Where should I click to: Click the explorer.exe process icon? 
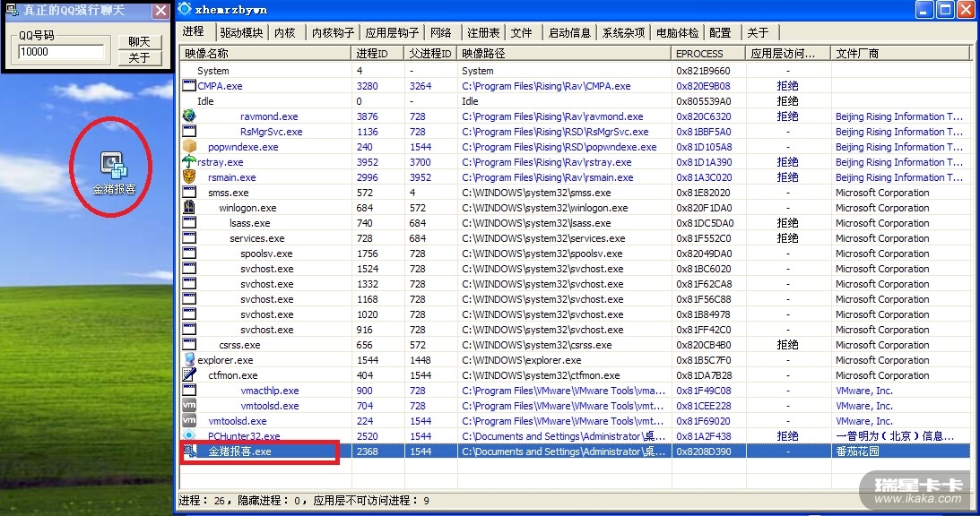point(189,359)
